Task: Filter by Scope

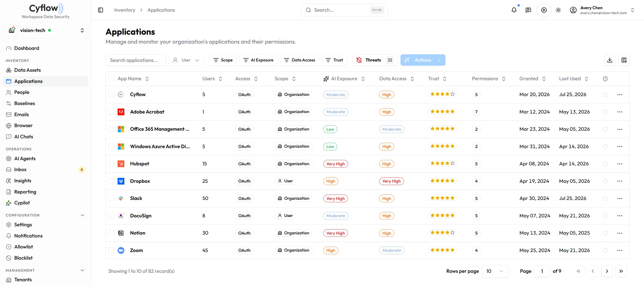Action: click(223, 60)
